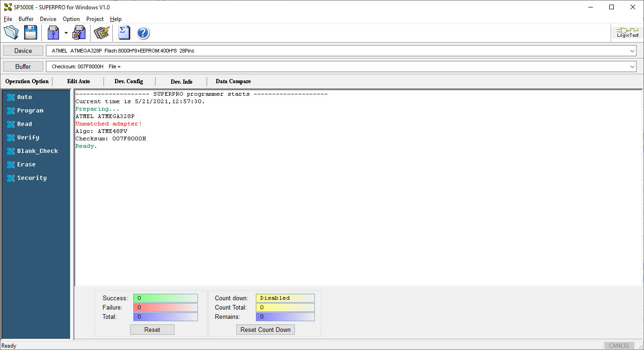
Task: Click the icon beside Auto operation
Action: pos(11,97)
